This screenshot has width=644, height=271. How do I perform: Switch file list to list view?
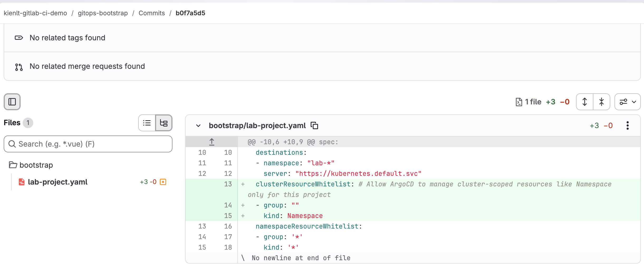pos(147,123)
